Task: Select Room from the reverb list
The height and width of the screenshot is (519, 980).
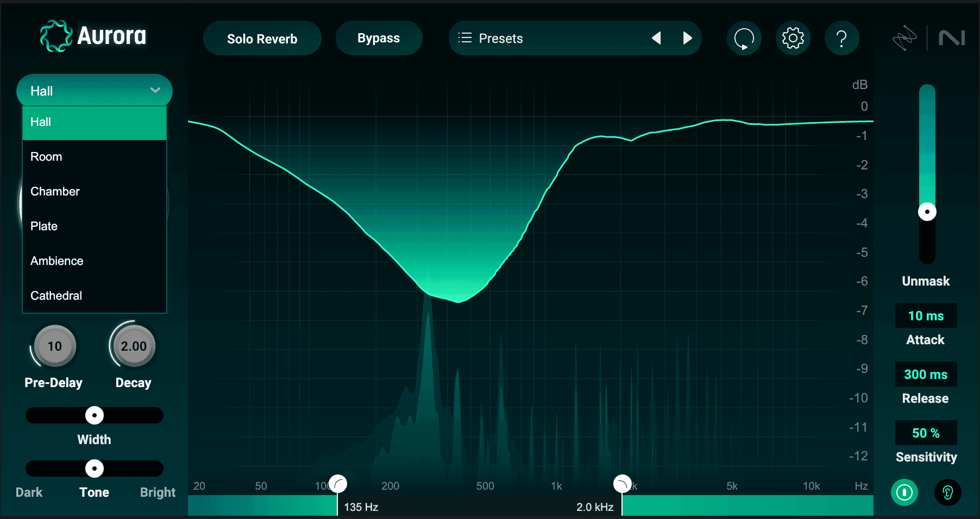Action: (x=95, y=157)
